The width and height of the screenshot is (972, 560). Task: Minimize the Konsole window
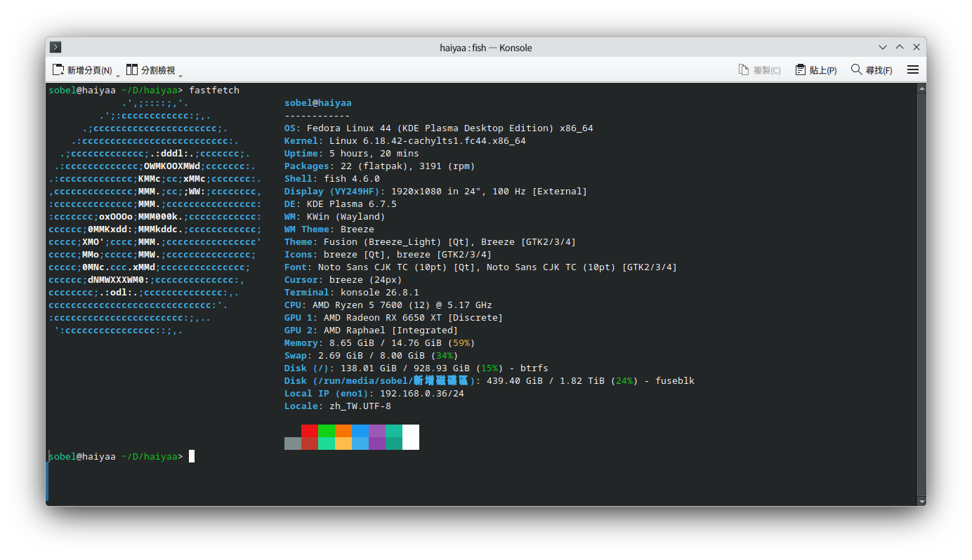883,47
